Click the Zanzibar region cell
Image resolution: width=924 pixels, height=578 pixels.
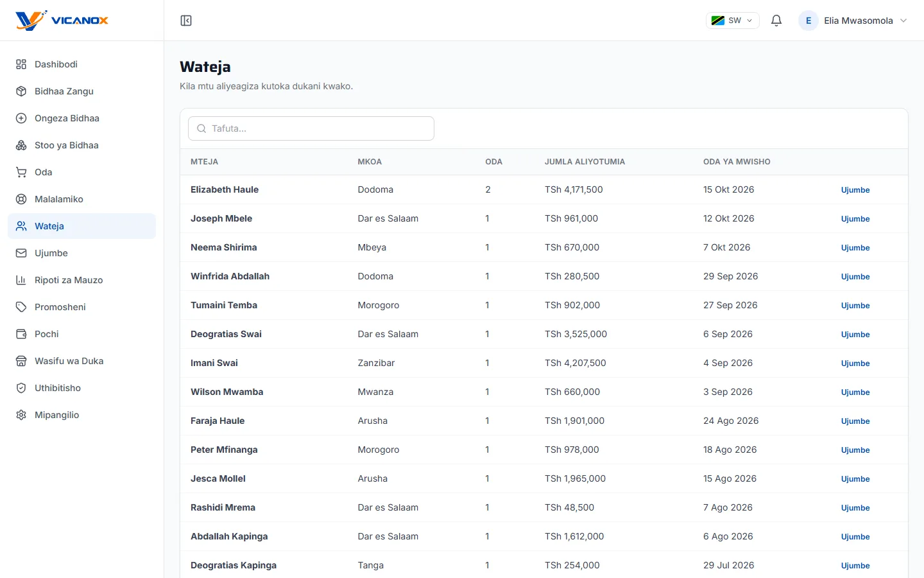[x=376, y=363]
